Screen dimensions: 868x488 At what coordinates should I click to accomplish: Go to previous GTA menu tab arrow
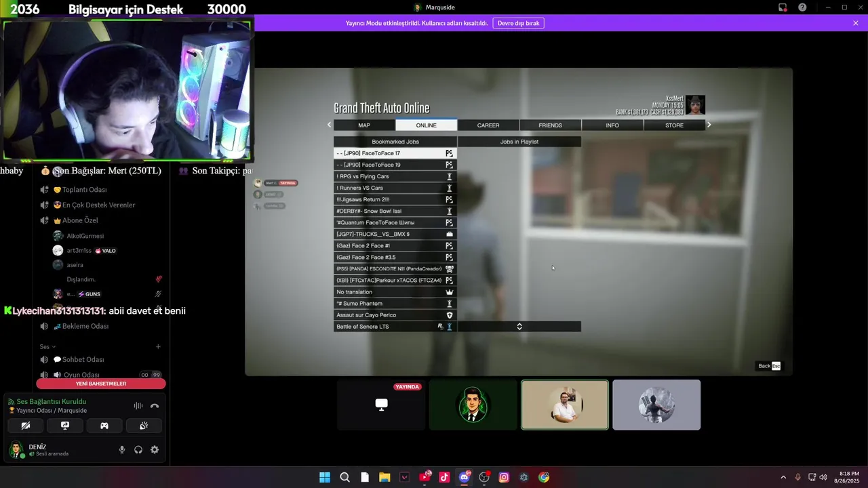click(x=330, y=125)
